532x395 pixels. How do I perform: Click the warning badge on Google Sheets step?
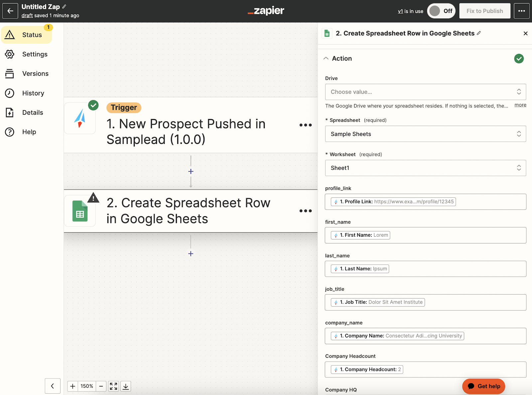(x=93, y=197)
